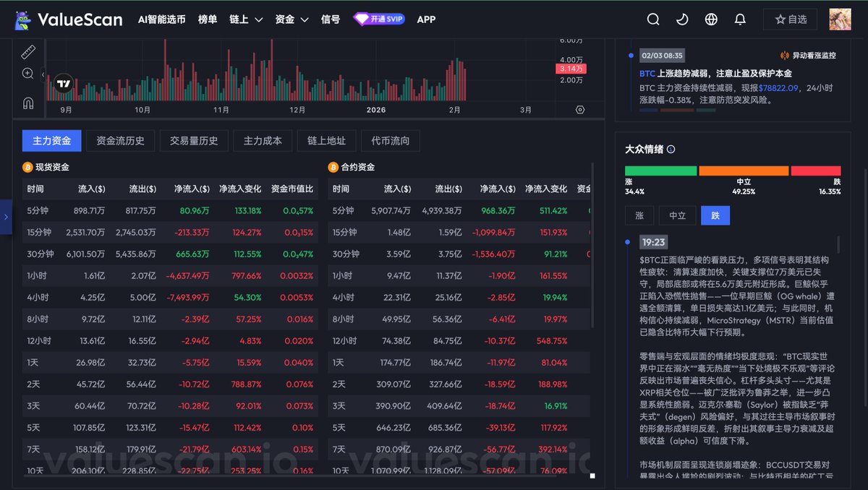Filter sentiment by 涨
This screenshot has height=490, width=868.
tap(639, 215)
